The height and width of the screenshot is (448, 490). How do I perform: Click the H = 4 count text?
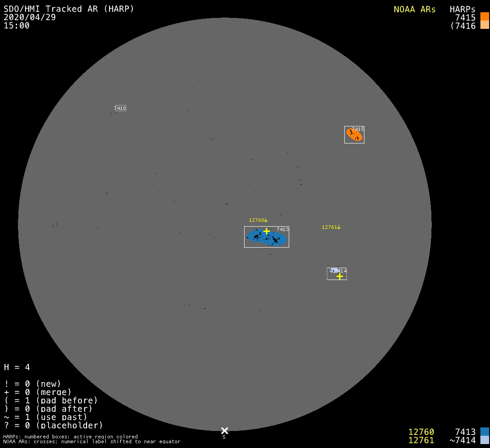coord(17,367)
